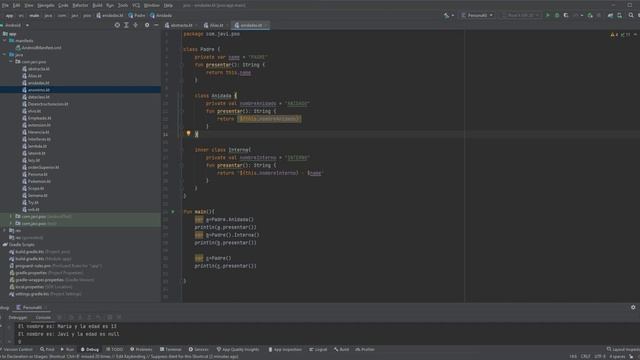Open Project panel settings gear
Viewport: 640px width, 360px height.
click(147, 25)
